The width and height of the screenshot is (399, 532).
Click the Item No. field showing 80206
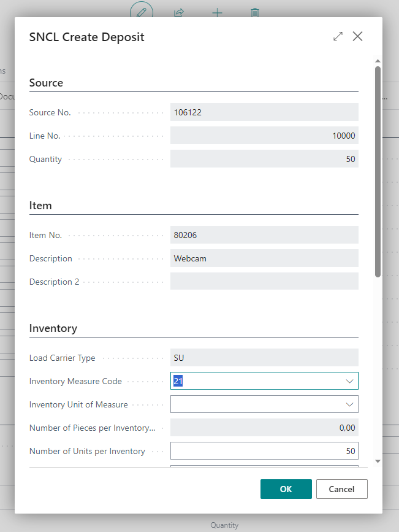[x=264, y=235]
